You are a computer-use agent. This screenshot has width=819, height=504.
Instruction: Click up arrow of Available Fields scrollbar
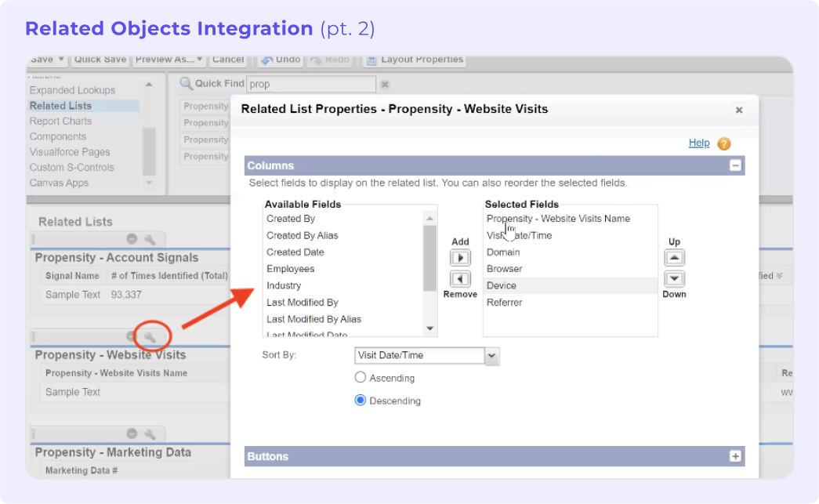tap(429, 219)
